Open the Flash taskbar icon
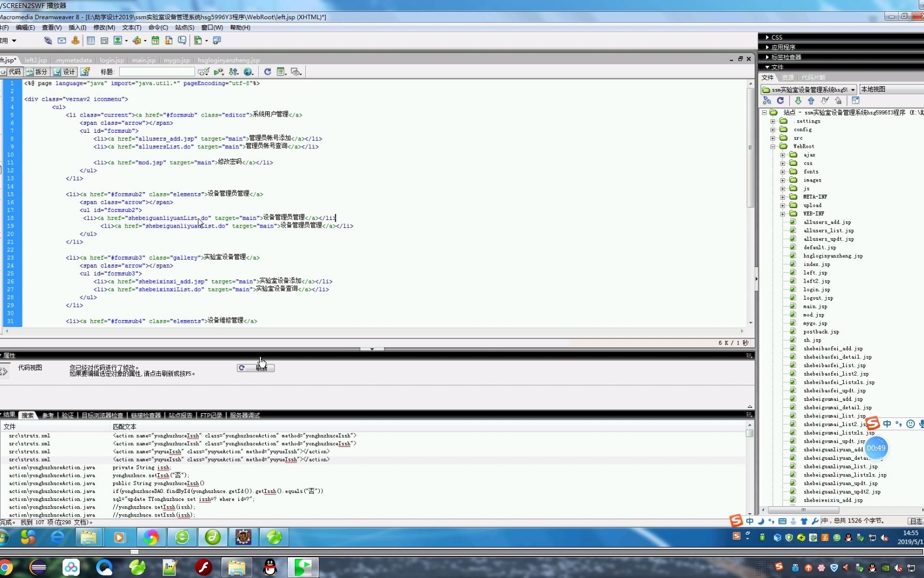The width and height of the screenshot is (924, 578). [x=203, y=567]
